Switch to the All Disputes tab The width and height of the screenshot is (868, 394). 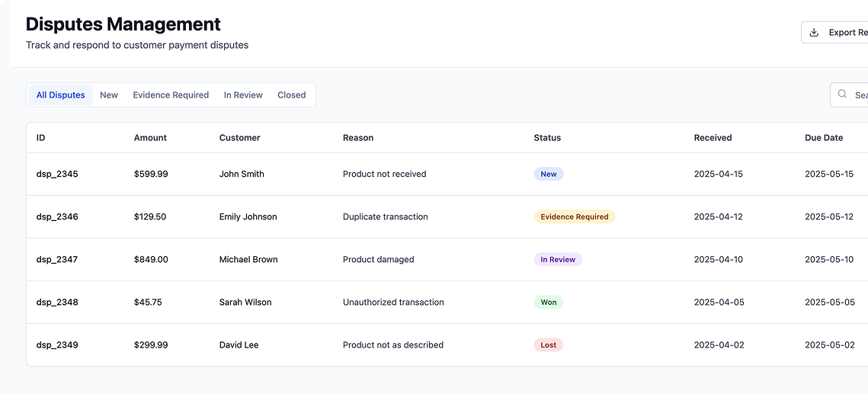pyautogui.click(x=61, y=95)
